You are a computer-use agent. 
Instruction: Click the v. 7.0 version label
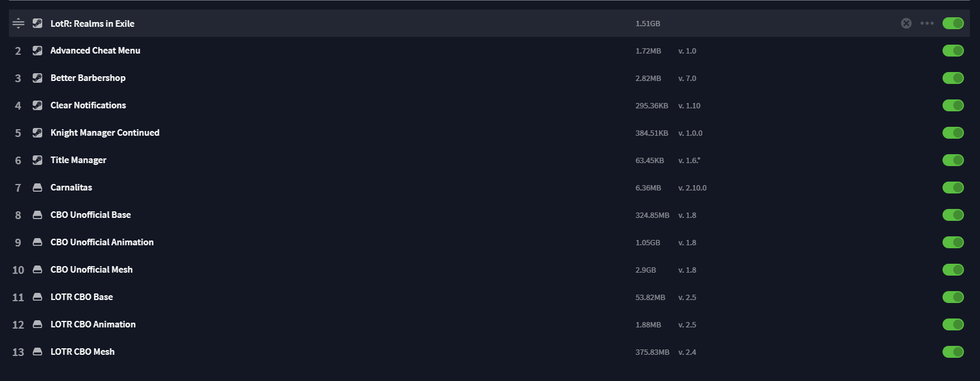tap(687, 79)
